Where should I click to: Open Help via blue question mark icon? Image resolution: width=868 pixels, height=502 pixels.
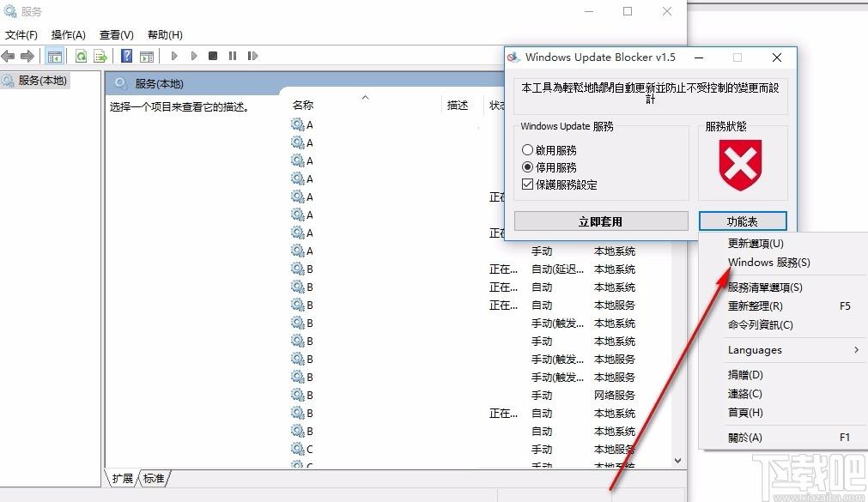(x=127, y=55)
